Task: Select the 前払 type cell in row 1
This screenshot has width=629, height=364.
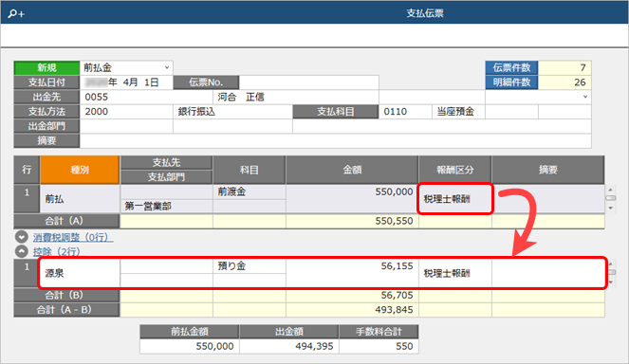Action: (80, 199)
